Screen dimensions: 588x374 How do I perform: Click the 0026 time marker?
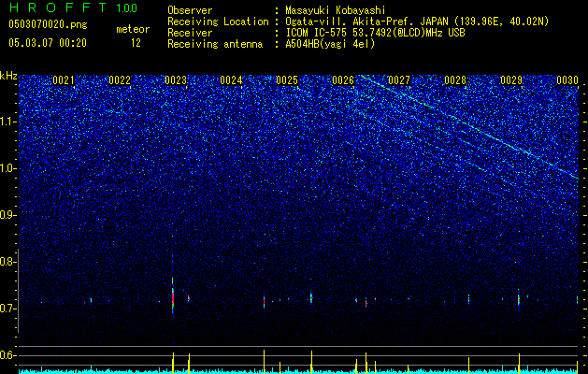click(x=343, y=80)
